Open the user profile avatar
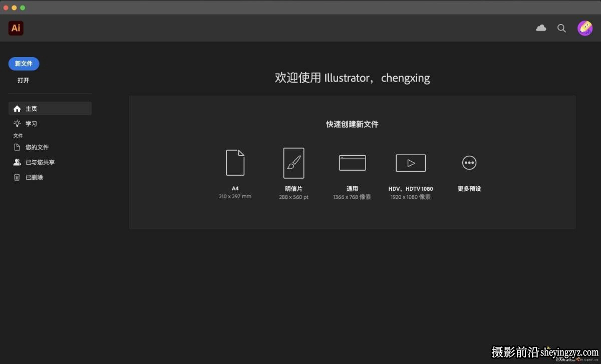Screen dimensions: 601x364 [x=585, y=28]
